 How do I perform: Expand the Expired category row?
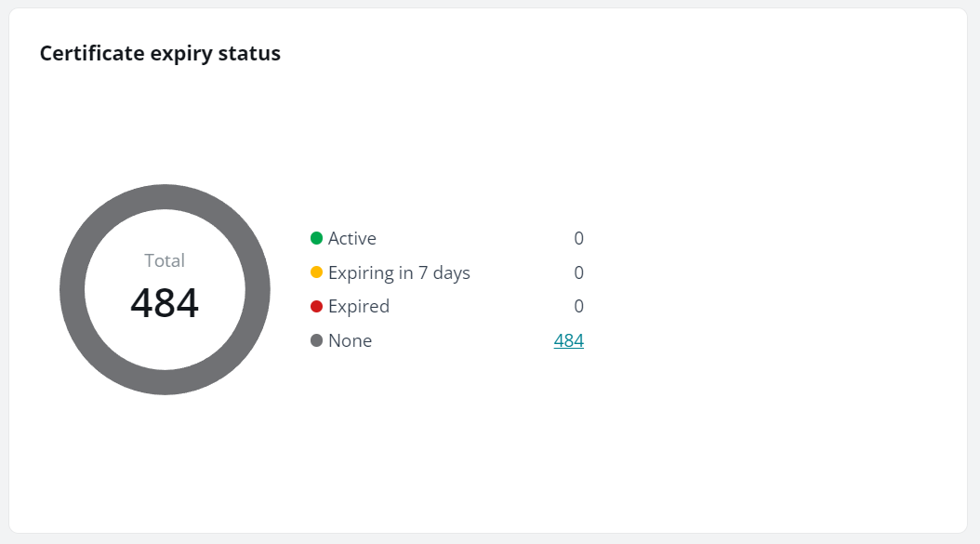pos(360,306)
